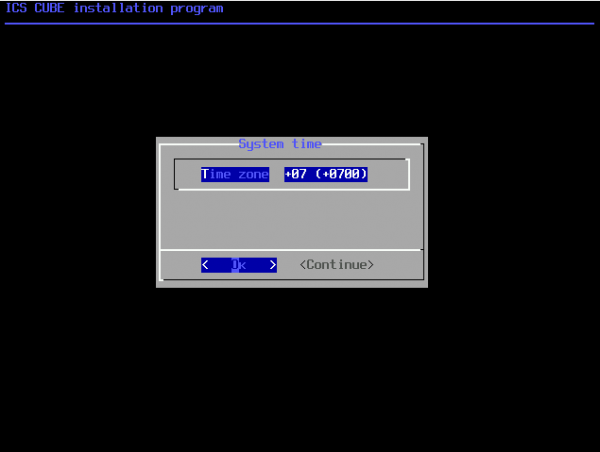Screen dimensions: 600x452
Task: Click the T hotkey letter in Time zone
Action: [205, 174]
